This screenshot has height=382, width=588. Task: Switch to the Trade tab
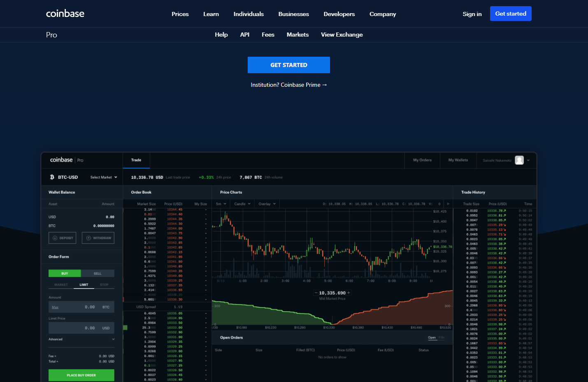pyautogui.click(x=136, y=160)
